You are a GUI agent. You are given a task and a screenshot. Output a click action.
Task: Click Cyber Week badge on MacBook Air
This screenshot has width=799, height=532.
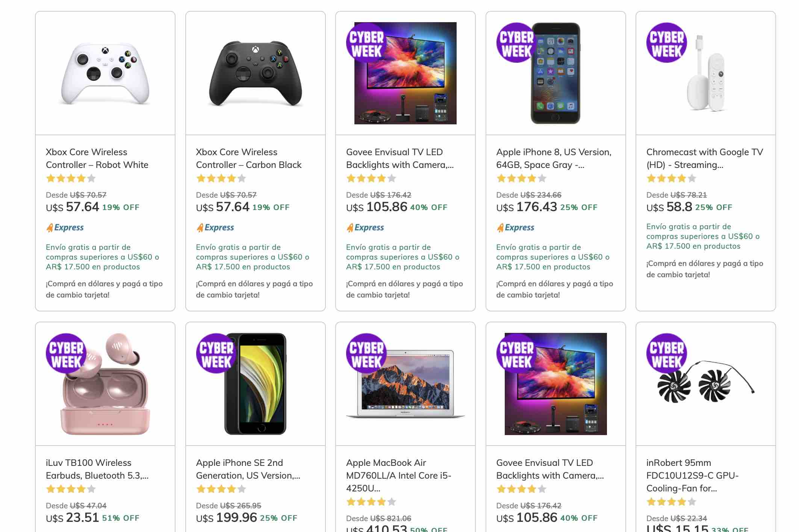point(366,354)
